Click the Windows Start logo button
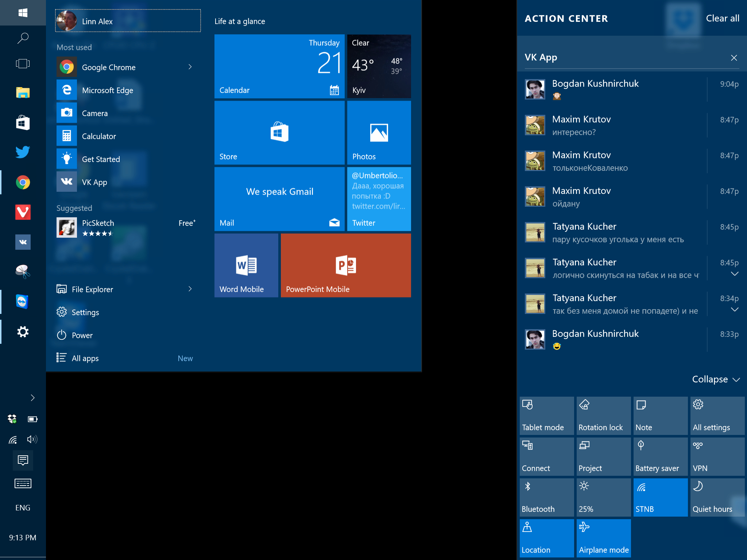The height and width of the screenshot is (560, 747). (23, 13)
